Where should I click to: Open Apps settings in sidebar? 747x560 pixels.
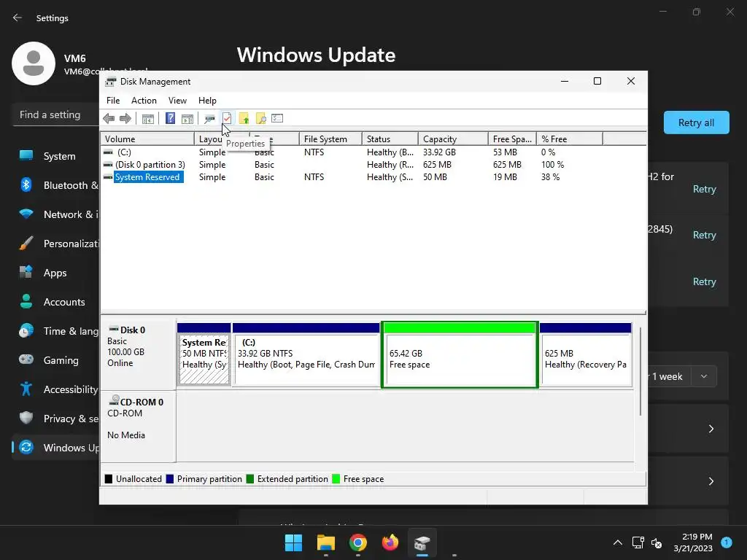point(55,273)
